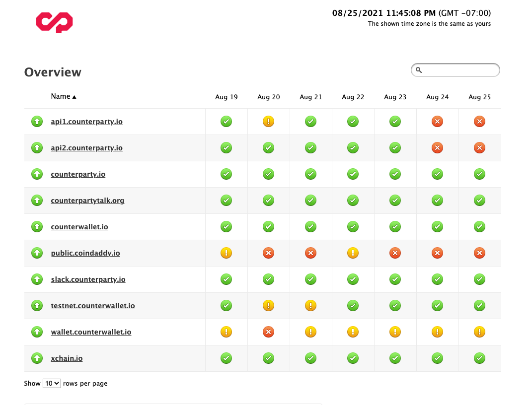Click the Counterparty logo
This screenshot has width=532, height=405.
coord(54,22)
